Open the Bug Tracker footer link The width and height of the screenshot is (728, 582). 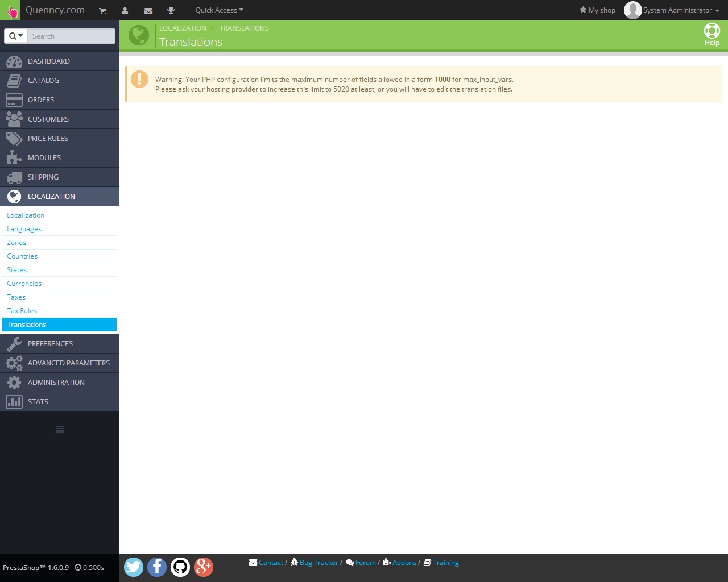(315, 563)
